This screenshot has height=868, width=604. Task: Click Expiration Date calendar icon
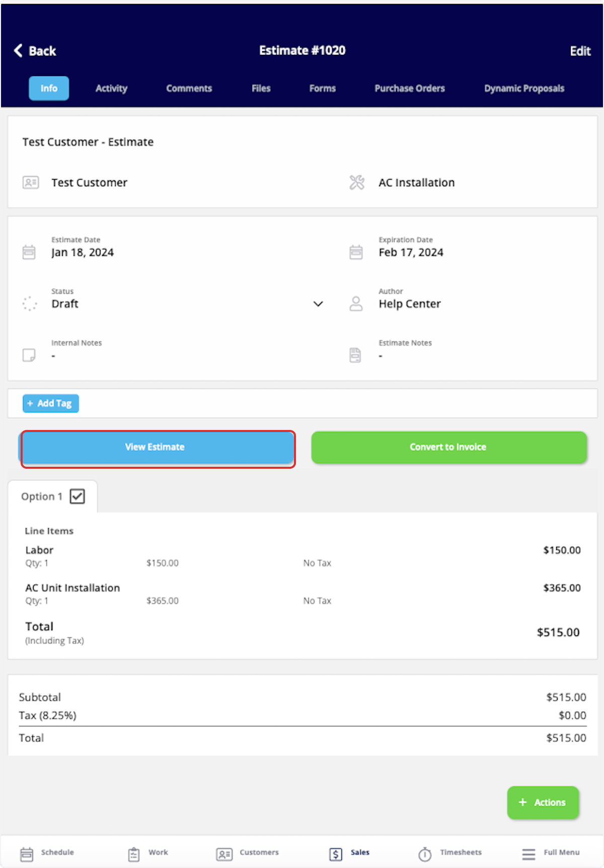point(356,252)
